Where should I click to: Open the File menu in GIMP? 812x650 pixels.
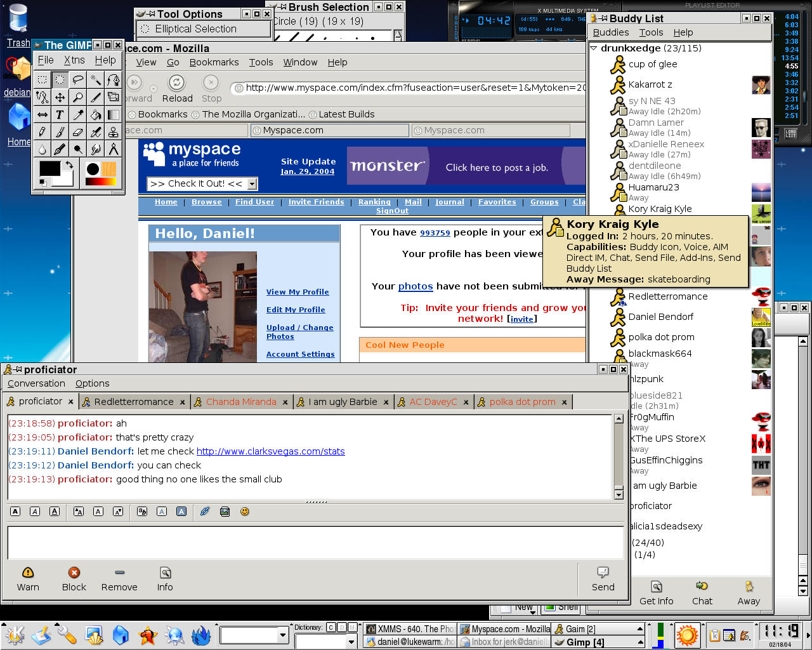click(x=46, y=60)
